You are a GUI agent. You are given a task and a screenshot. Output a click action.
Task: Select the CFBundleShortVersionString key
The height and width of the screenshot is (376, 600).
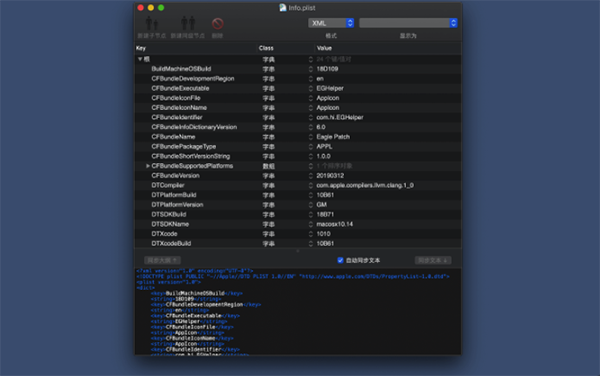[x=191, y=156]
